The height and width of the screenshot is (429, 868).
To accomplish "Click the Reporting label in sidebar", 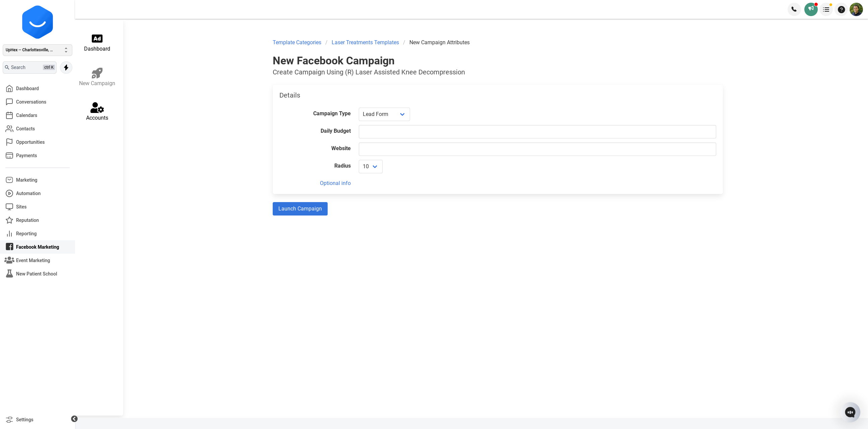I will coord(26,234).
